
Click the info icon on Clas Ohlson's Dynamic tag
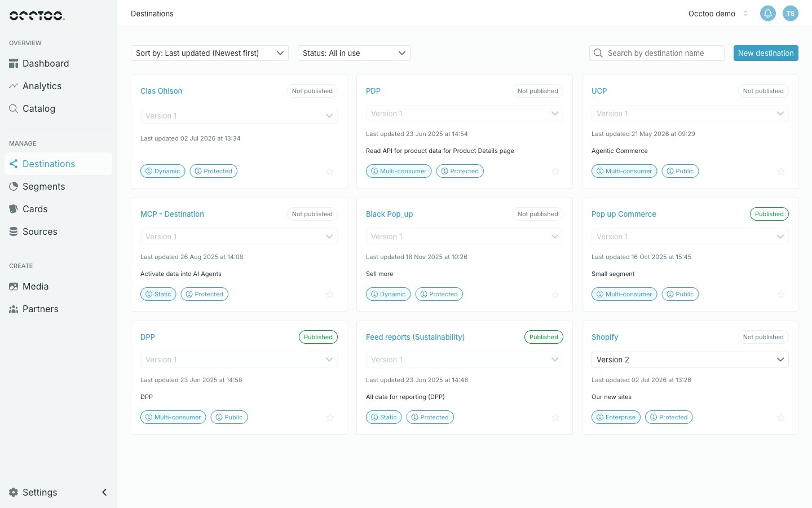[149, 171]
